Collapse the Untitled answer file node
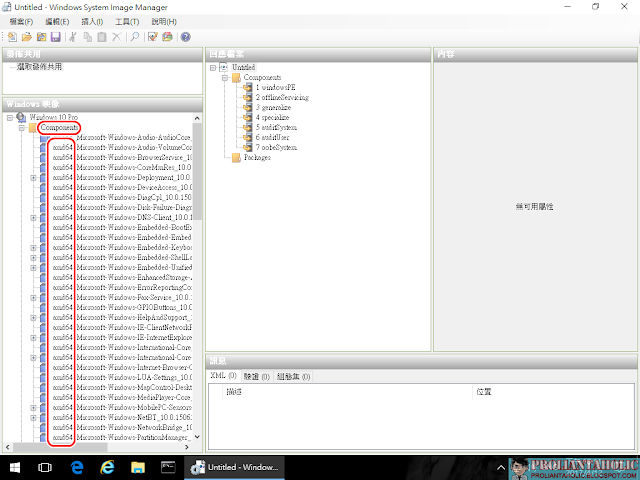 point(213,68)
